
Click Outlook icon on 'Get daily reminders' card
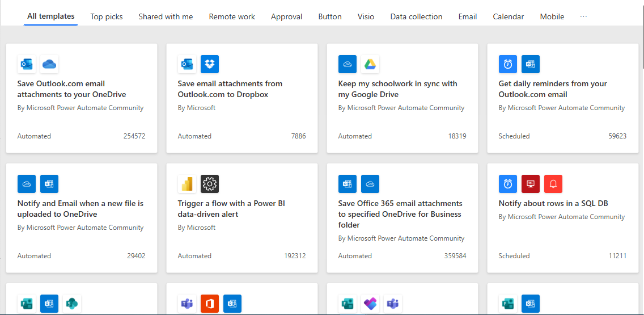coord(531,64)
